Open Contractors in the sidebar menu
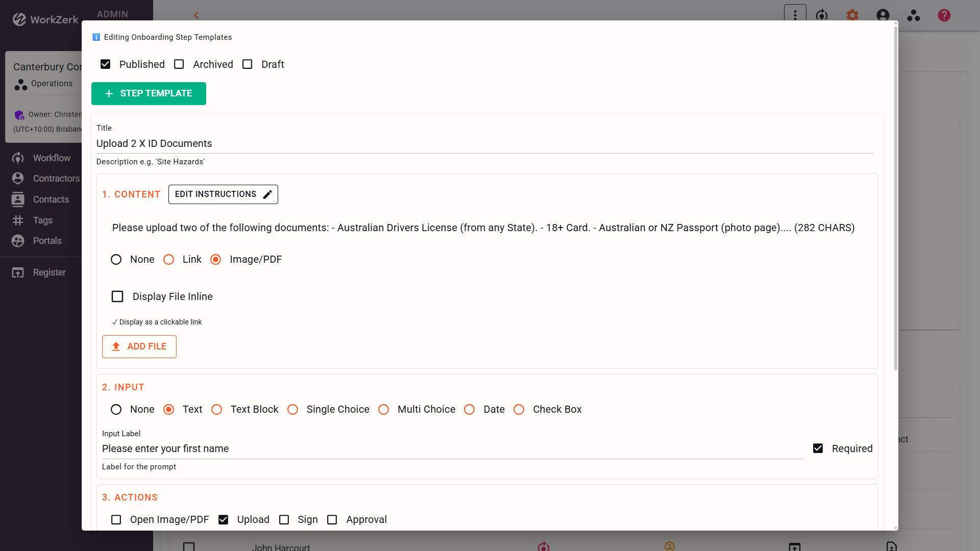The height and width of the screenshot is (551, 980). pyautogui.click(x=56, y=179)
